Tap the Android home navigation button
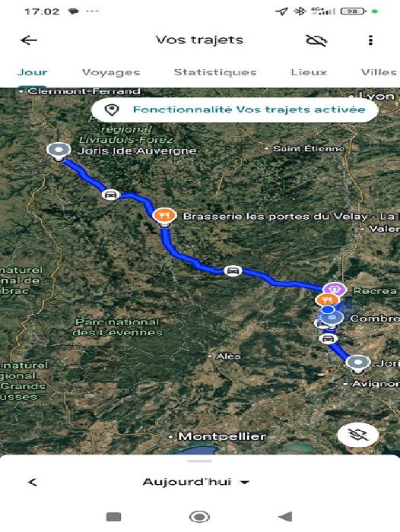 [x=199, y=517]
